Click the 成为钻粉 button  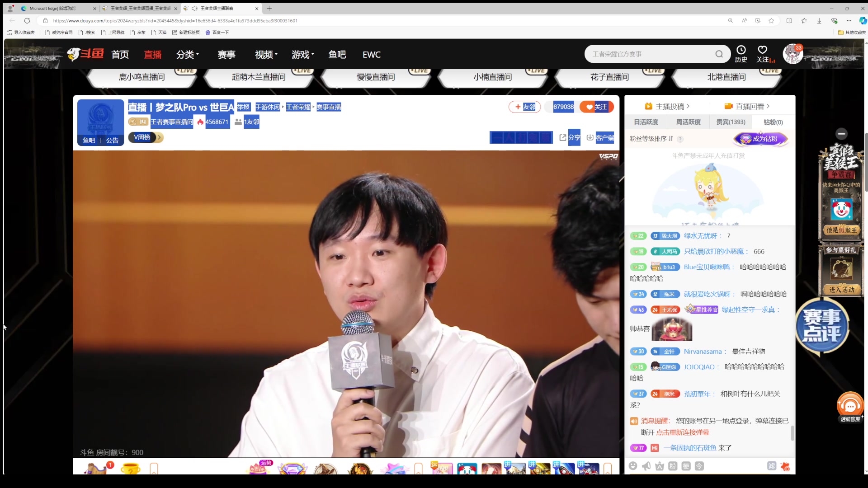(x=760, y=139)
